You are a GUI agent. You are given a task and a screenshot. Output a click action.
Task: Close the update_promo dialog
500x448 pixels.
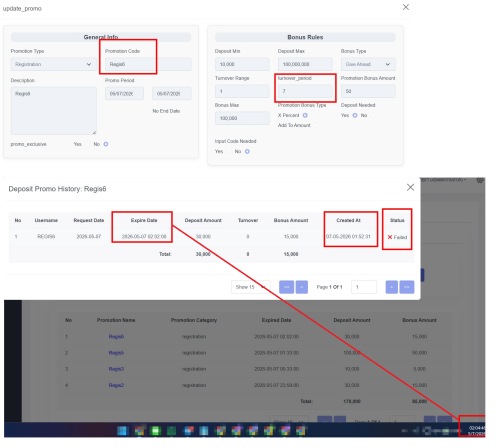click(406, 7)
